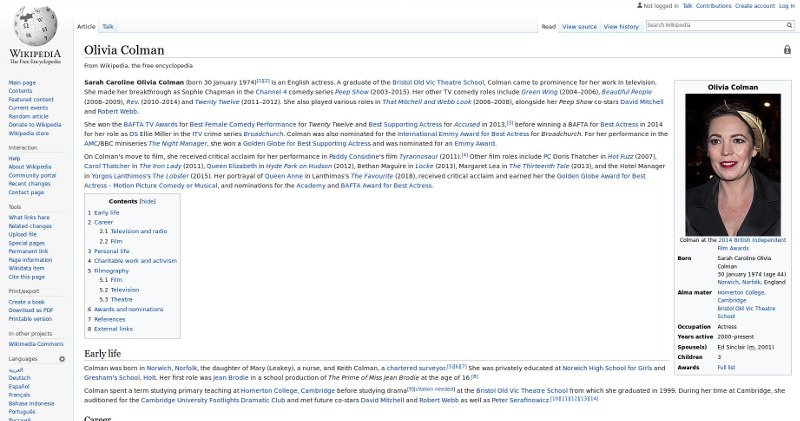800x421 pixels.
Task: Jump to Awards and nominations section
Action: point(128,309)
